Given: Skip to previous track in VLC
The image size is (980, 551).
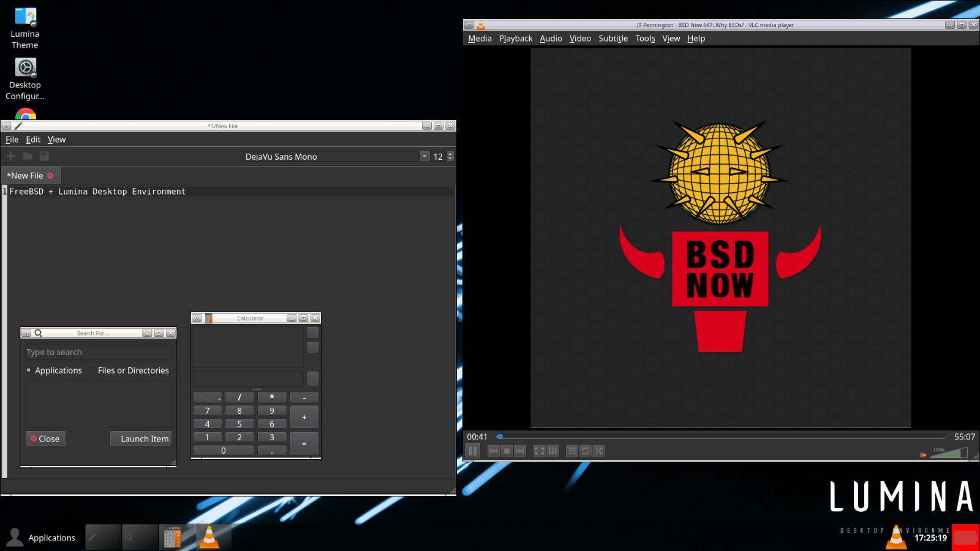Looking at the screenshot, I should (x=494, y=451).
